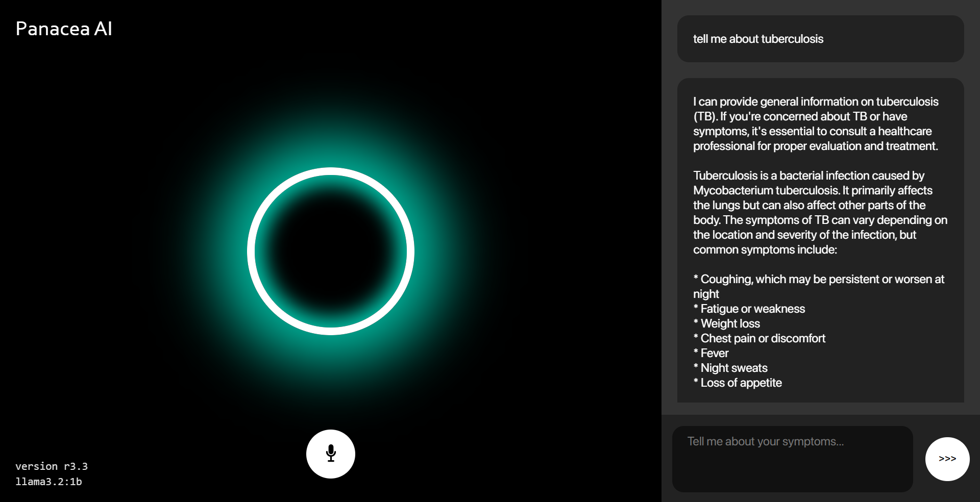The image size is (980, 502).
Task: Click the 'common symptoms include:' line
Action: tap(765, 249)
